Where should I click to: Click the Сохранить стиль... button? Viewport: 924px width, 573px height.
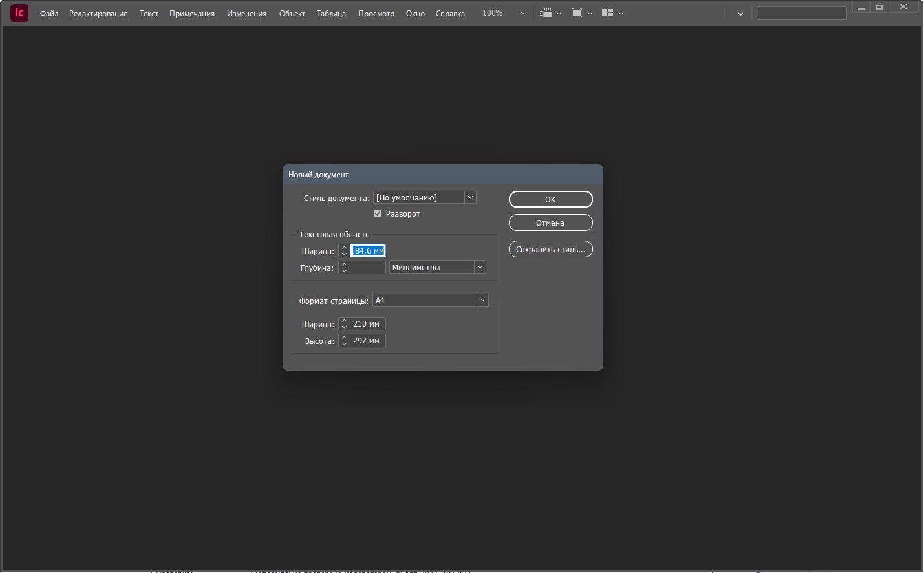point(551,249)
